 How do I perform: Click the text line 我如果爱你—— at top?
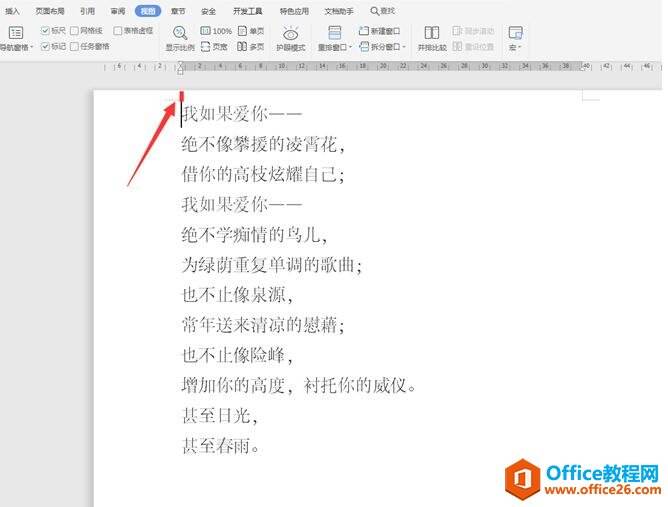click(x=242, y=114)
